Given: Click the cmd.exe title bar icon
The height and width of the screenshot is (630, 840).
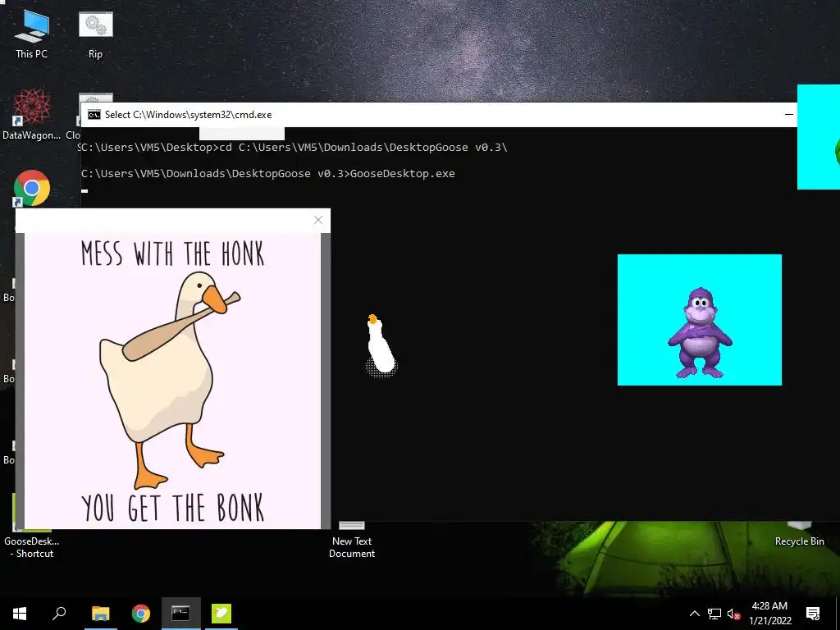Looking at the screenshot, I should tap(94, 115).
